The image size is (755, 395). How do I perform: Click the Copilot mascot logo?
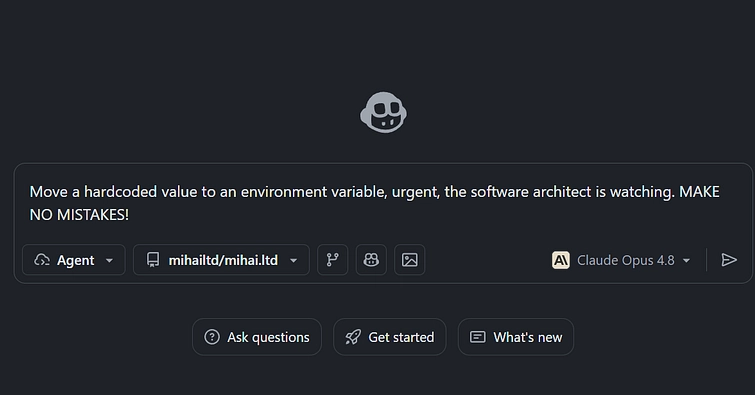point(383,112)
